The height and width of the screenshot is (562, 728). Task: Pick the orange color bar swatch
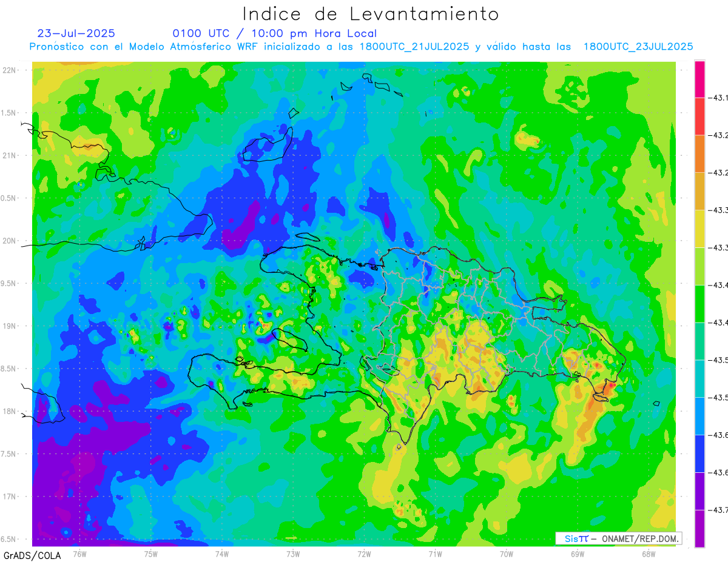pyautogui.click(x=699, y=154)
